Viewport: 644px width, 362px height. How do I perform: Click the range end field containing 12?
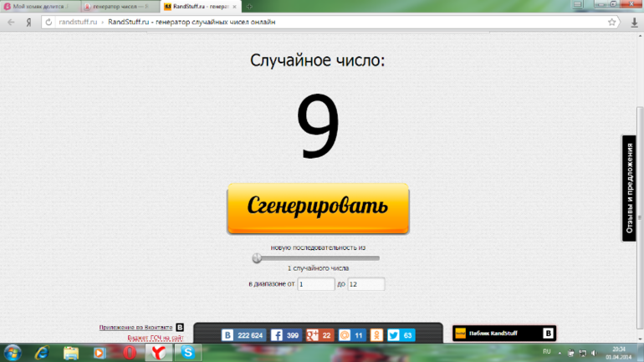coord(366,284)
